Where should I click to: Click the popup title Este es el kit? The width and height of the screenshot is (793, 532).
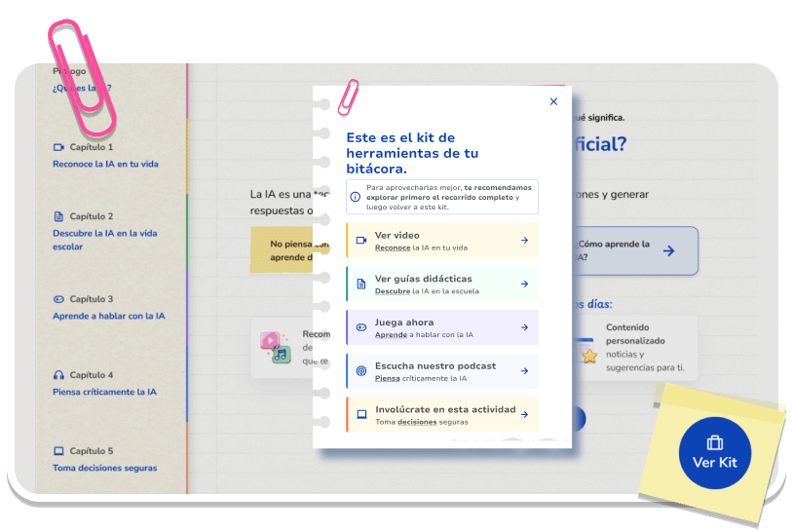click(x=412, y=153)
